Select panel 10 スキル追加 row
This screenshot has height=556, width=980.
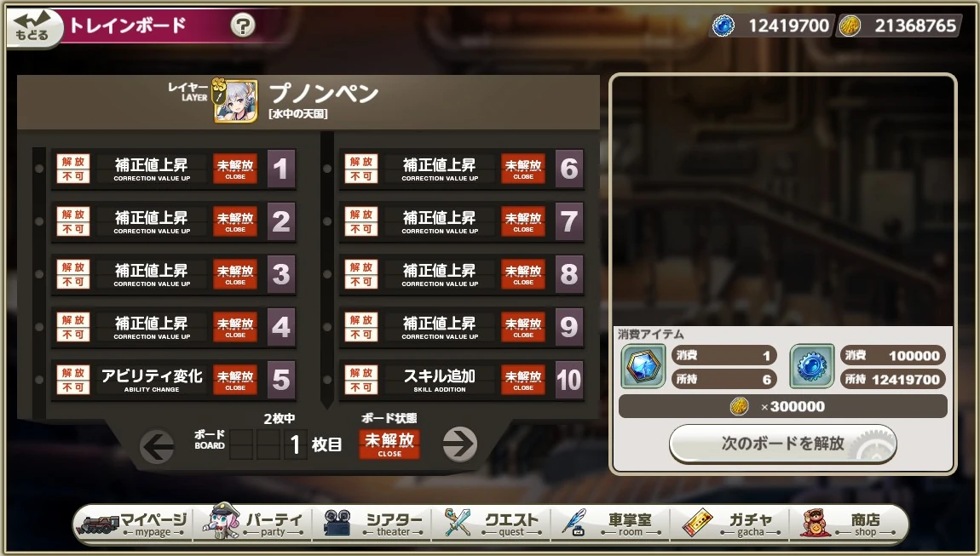point(463,379)
